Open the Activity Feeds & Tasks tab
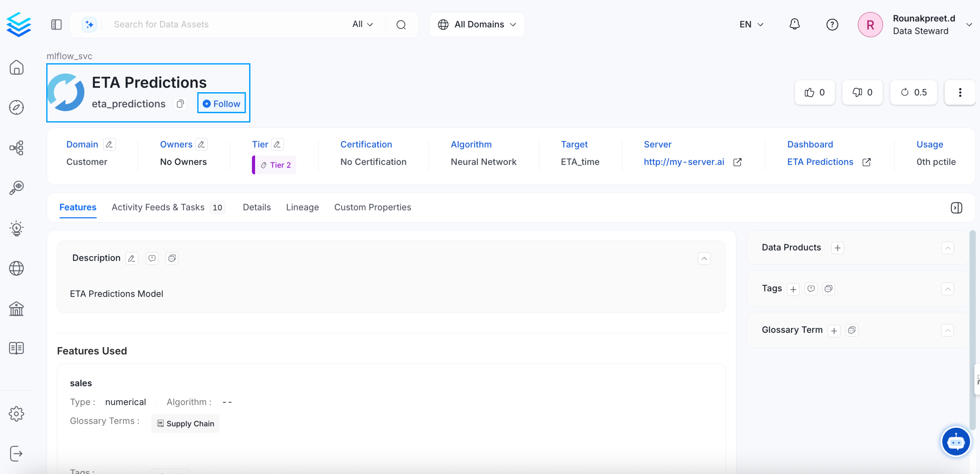This screenshot has width=980, height=474. point(158,207)
